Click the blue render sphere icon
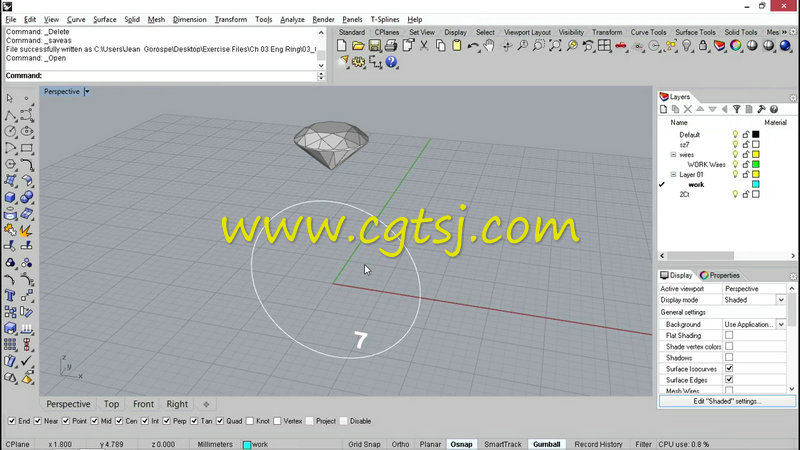Viewport: 800px width, 450px height. click(785, 46)
